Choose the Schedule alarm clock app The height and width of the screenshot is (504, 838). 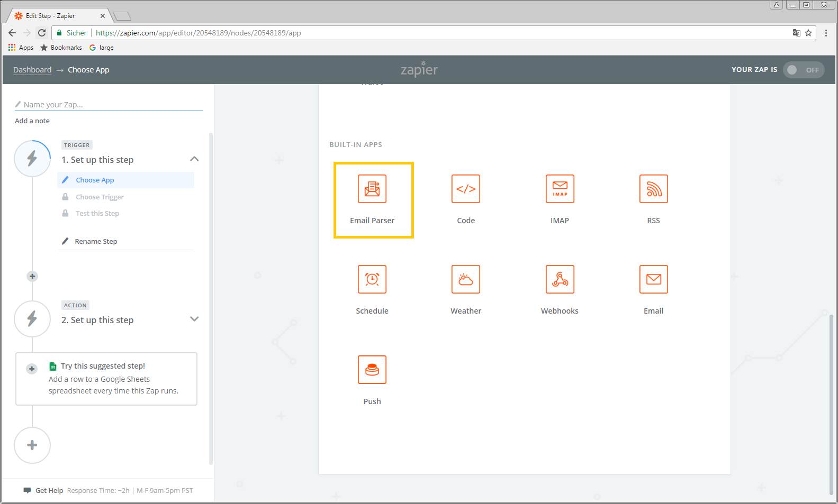tap(372, 280)
